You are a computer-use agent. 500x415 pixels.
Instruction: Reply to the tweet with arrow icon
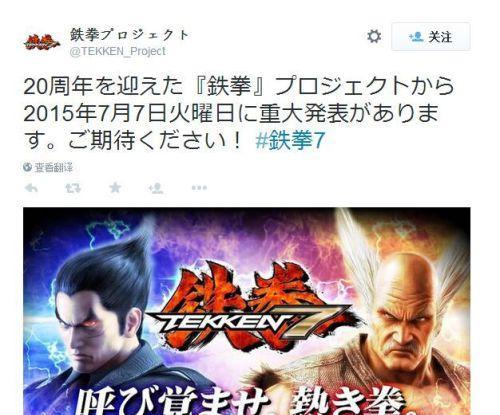(31, 188)
